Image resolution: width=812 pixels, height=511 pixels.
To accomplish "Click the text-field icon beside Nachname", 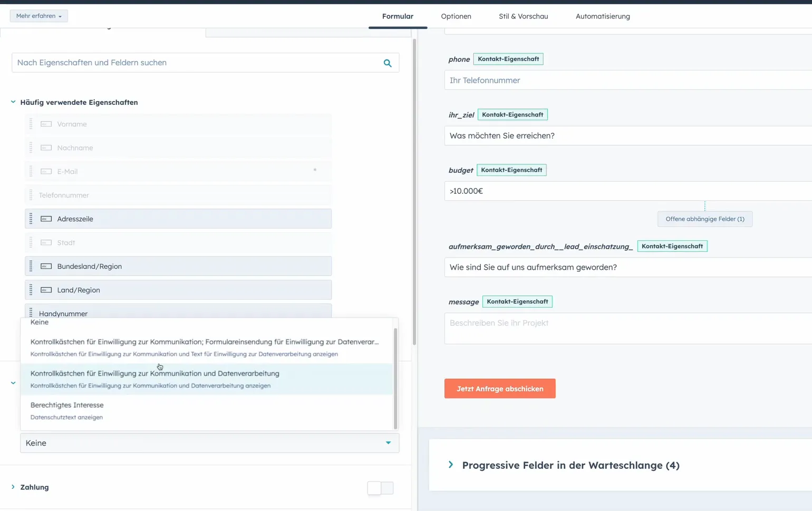I will point(46,148).
